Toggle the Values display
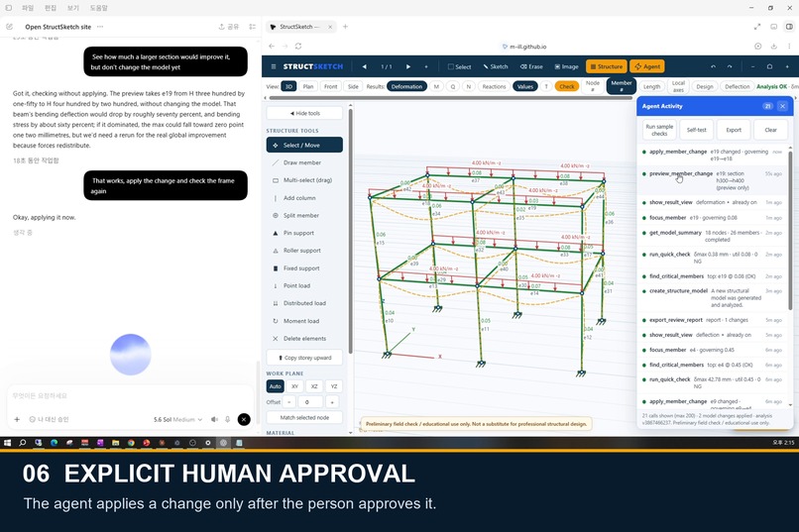 524,86
